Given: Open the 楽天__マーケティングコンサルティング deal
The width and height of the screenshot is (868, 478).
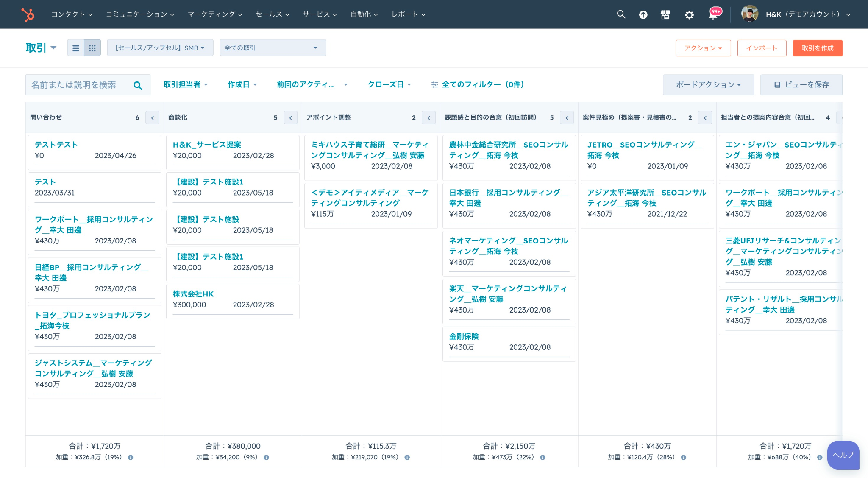Looking at the screenshot, I should tap(508, 294).
